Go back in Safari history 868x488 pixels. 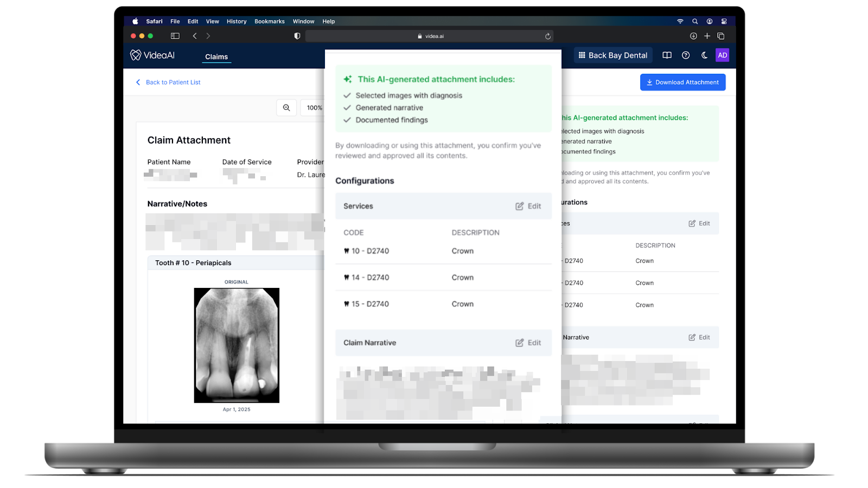coord(195,36)
